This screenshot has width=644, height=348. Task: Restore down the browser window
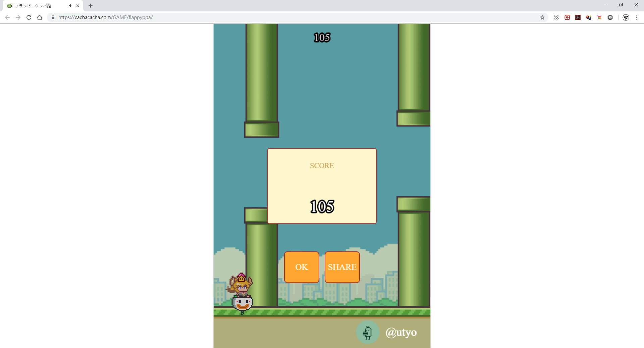pyautogui.click(x=621, y=5)
